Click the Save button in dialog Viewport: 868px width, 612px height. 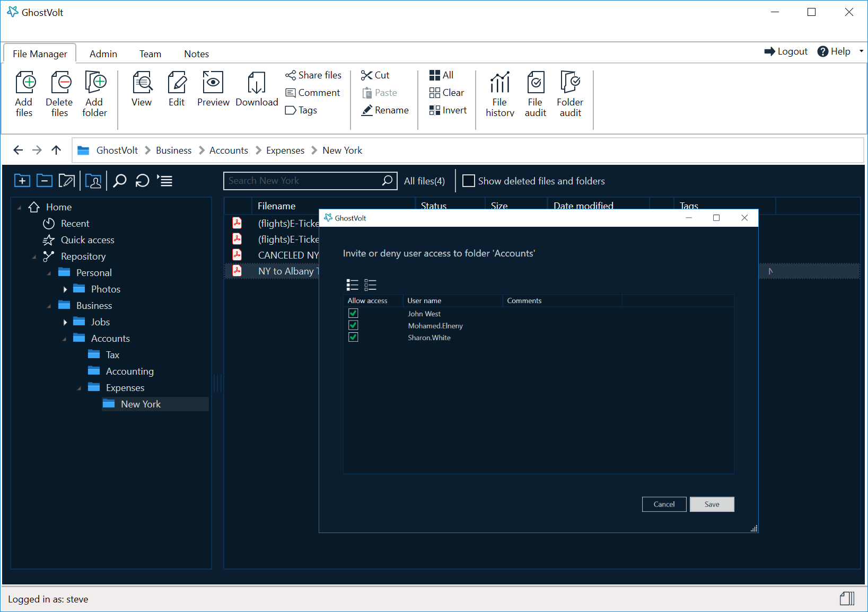coord(712,504)
